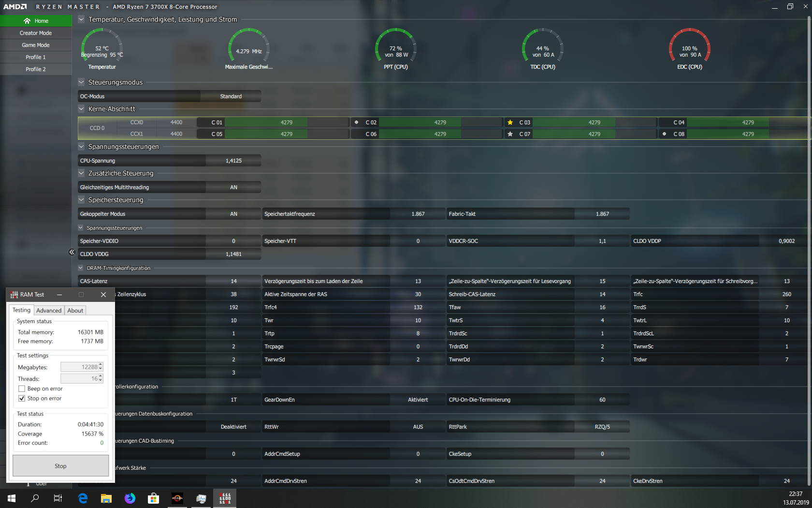Click the Threads input field
812x508 pixels.
[82, 379]
